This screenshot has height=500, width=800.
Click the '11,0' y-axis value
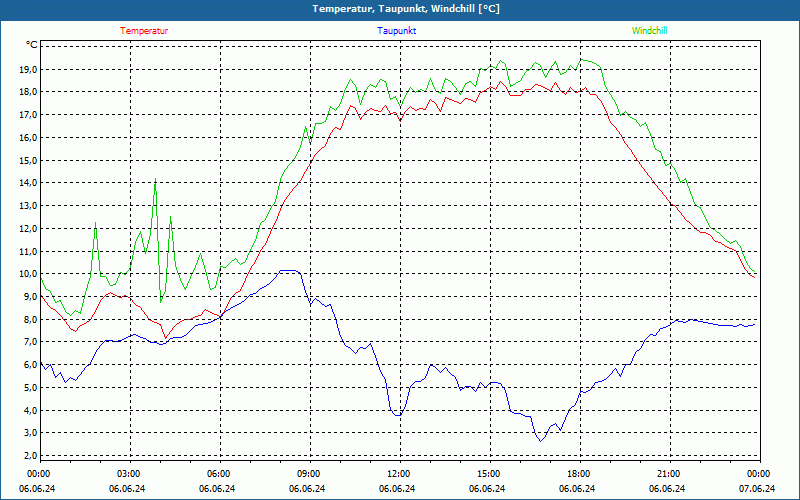coord(28,251)
